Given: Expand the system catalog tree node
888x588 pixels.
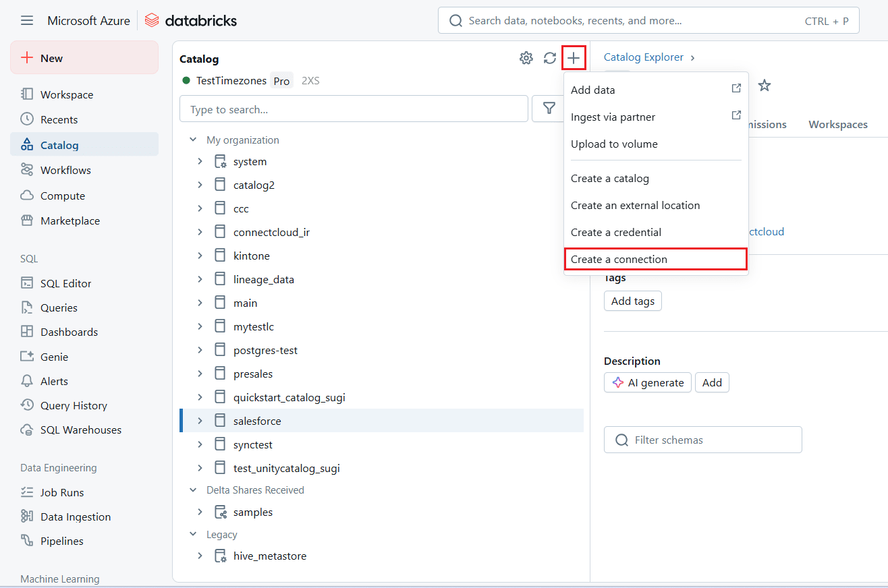Looking at the screenshot, I should coord(200,162).
